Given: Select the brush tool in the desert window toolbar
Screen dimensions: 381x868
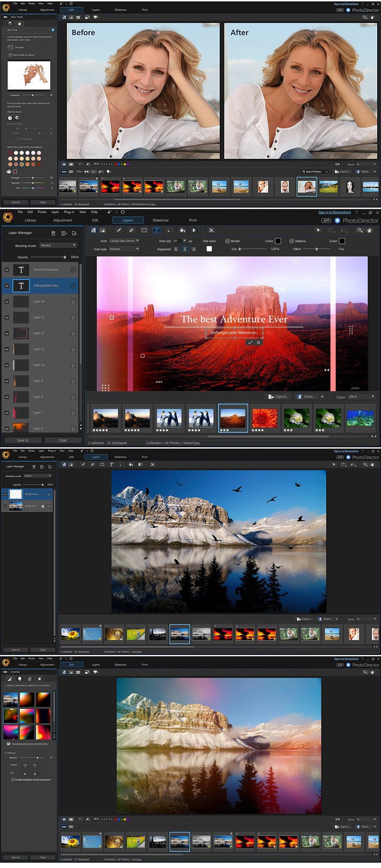Looking at the screenshot, I should (119, 230).
